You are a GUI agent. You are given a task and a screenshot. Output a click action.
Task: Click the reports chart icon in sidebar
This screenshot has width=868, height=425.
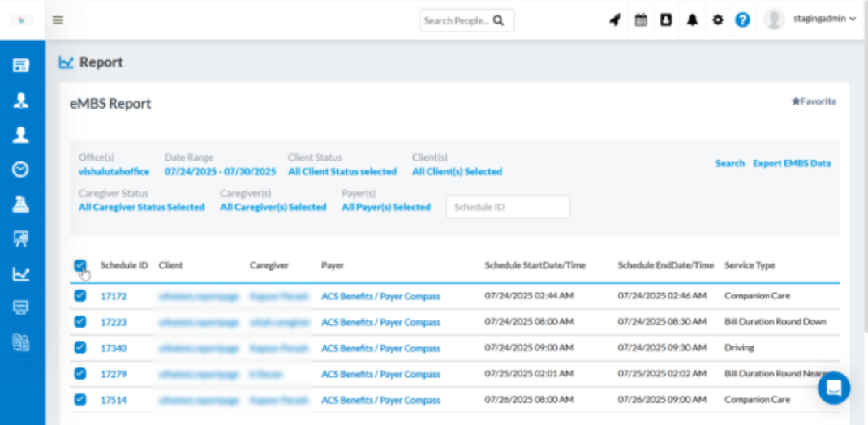pyautogui.click(x=21, y=274)
